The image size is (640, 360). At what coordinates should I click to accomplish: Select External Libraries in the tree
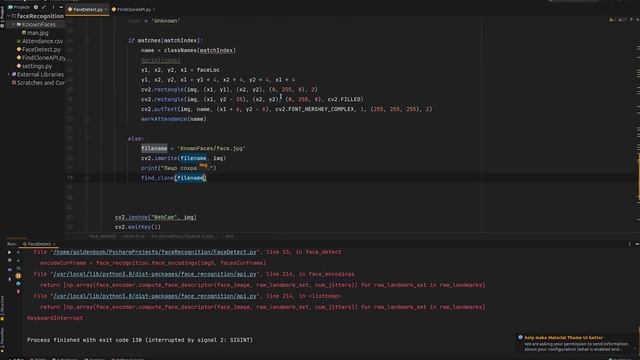click(40, 74)
